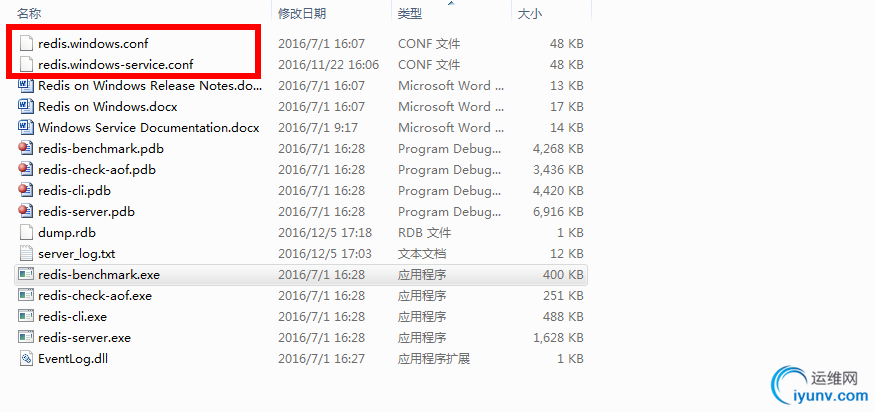Click the 488 KB size value
874x412 pixels.
(x=563, y=317)
